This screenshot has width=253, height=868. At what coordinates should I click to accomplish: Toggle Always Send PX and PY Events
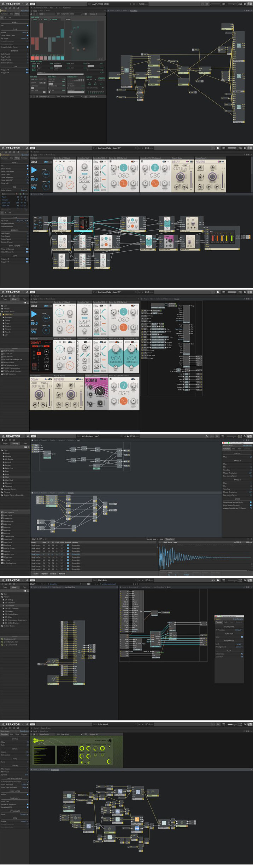click(x=251, y=508)
